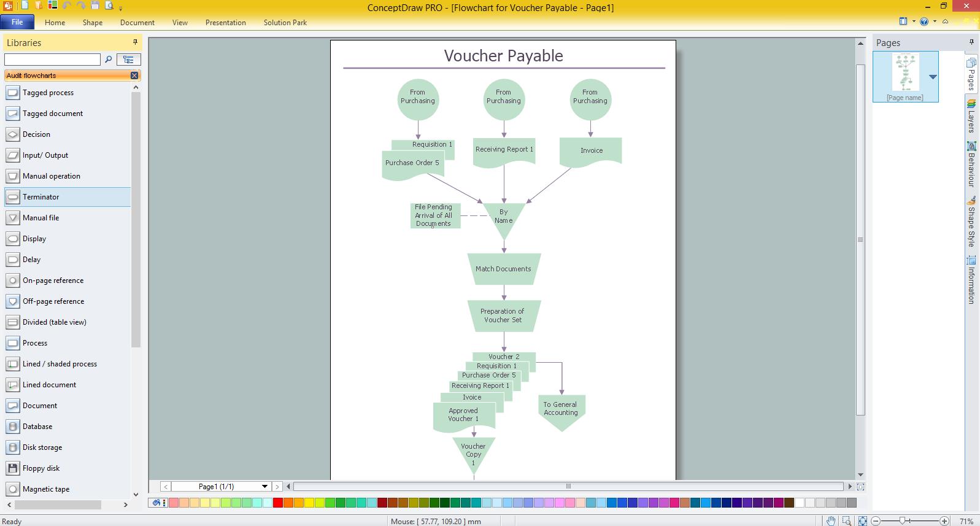Pick the red color swatch in palette
Screen dimensions: 980x526
pos(277,503)
